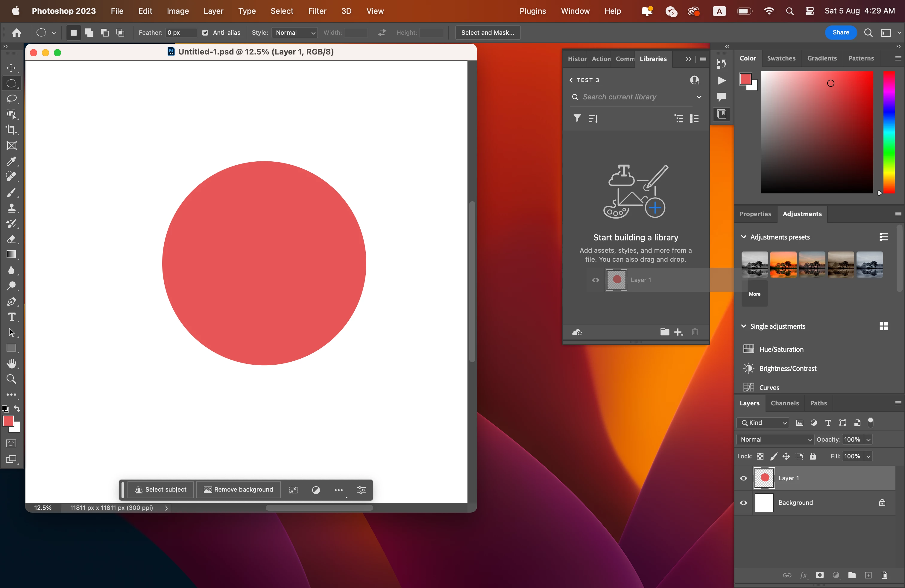Switch to the Channels tab
Image resolution: width=905 pixels, height=588 pixels.
pyautogui.click(x=784, y=403)
